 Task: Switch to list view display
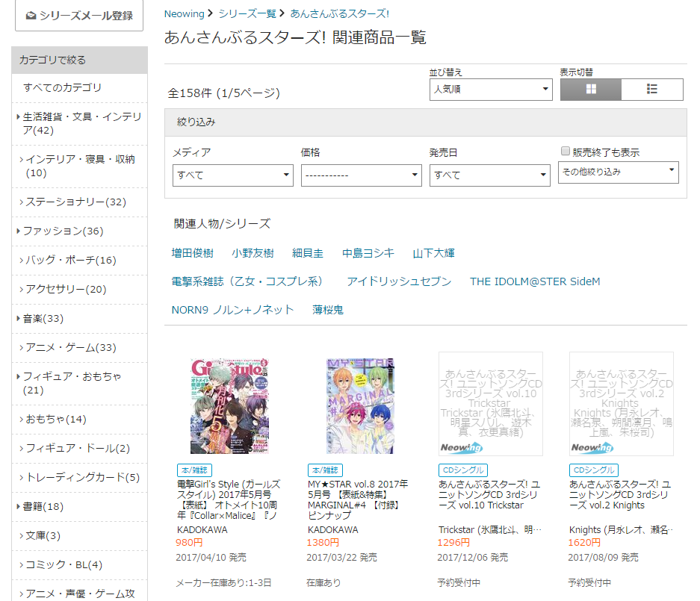point(651,90)
